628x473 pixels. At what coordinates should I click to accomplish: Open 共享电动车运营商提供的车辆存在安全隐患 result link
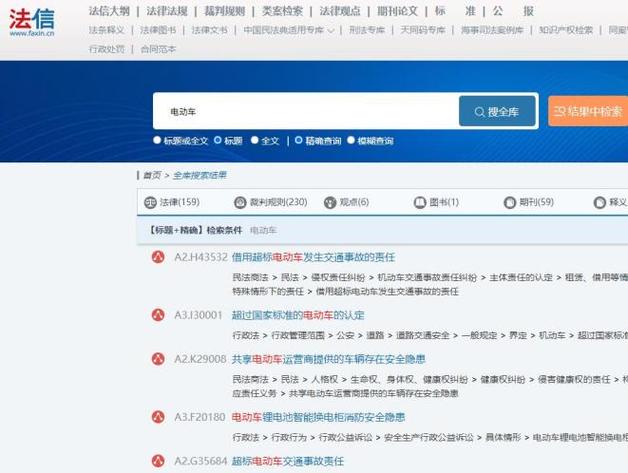[328, 359]
